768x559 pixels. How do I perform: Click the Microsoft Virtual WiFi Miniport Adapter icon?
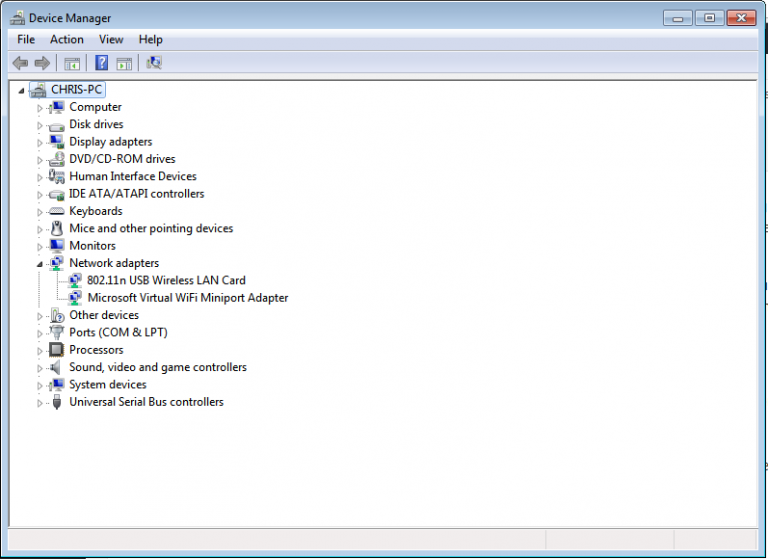tap(75, 298)
